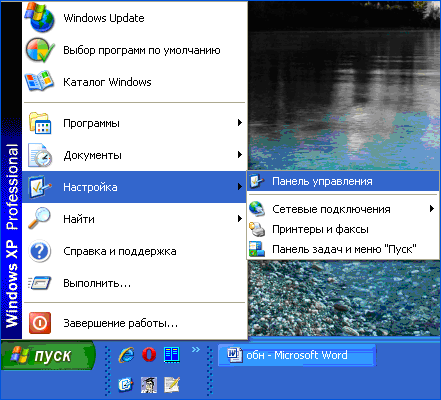The image size is (441, 400).
Task: Click the Настройка icon with the checkmark
Action: (40, 187)
